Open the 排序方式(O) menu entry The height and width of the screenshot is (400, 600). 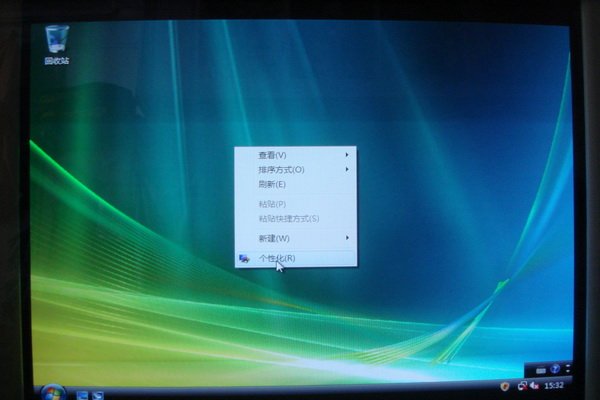(296, 170)
